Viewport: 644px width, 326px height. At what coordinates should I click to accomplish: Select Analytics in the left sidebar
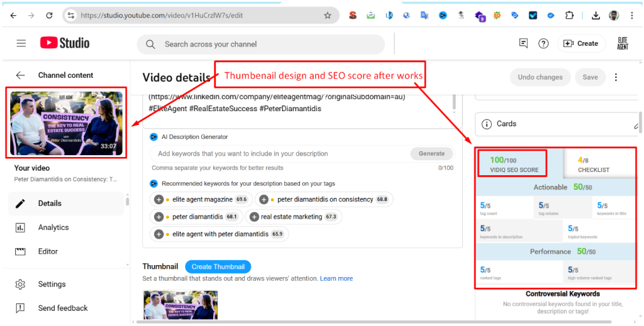click(x=53, y=227)
